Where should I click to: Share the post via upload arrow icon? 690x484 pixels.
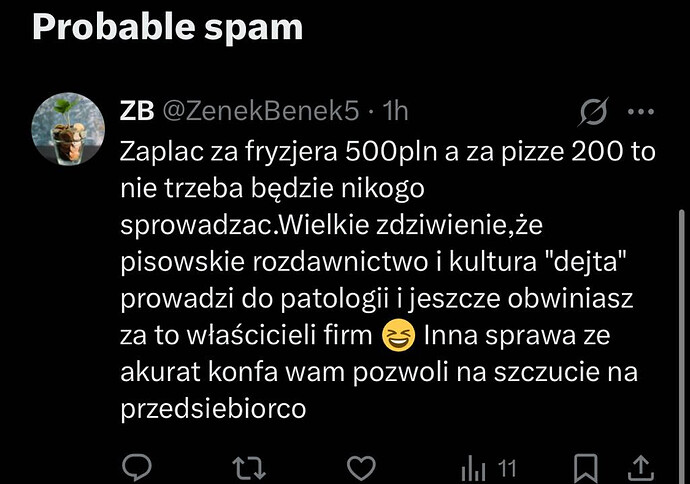click(x=641, y=468)
